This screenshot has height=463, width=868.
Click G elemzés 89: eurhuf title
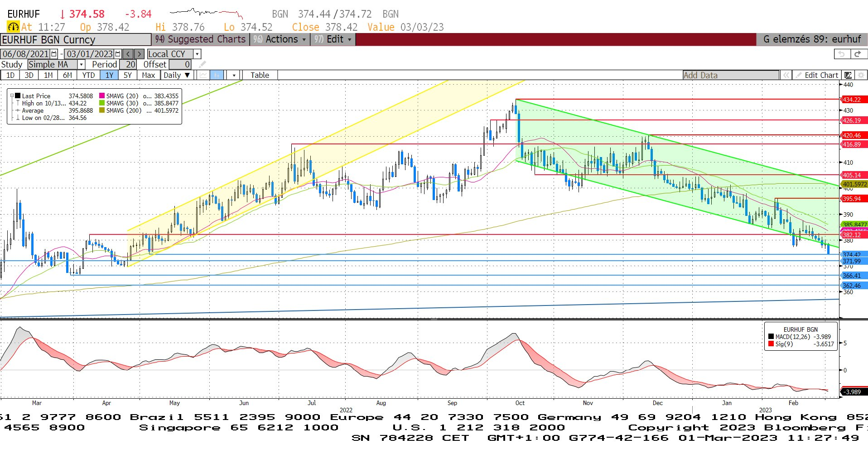click(x=812, y=39)
